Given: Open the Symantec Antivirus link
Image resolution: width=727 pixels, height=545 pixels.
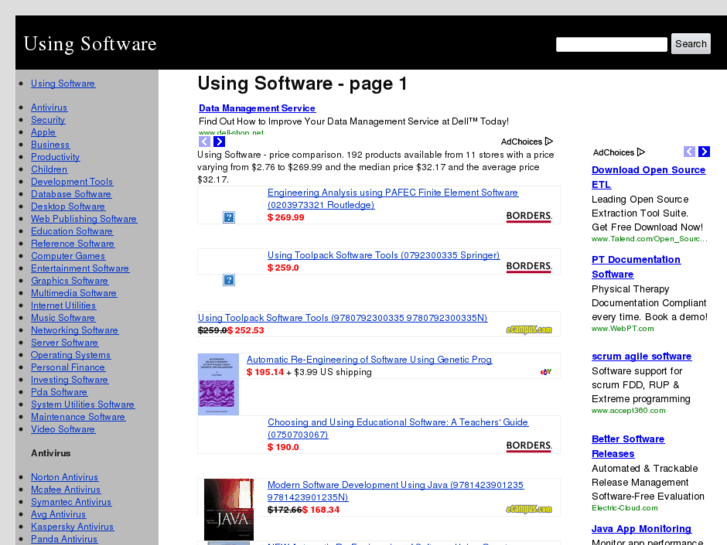Looking at the screenshot, I should click(71, 502).
